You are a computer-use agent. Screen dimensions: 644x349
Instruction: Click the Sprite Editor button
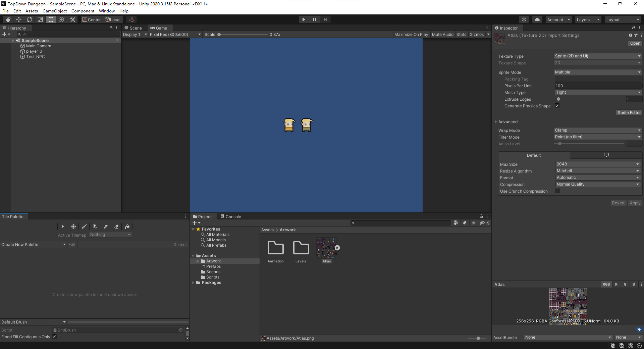click(x=629, y=113)
